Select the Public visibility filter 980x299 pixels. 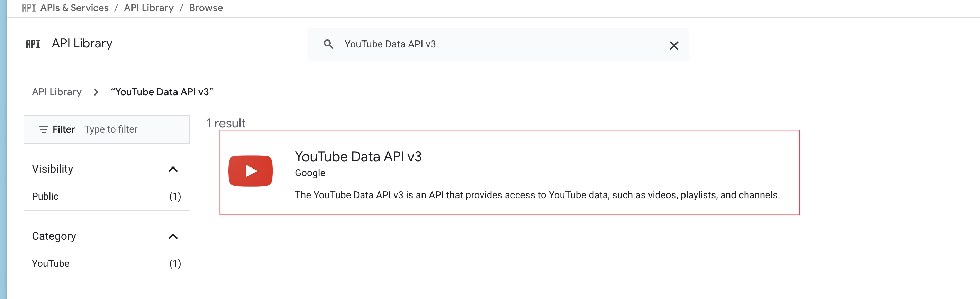coord(107,196)
